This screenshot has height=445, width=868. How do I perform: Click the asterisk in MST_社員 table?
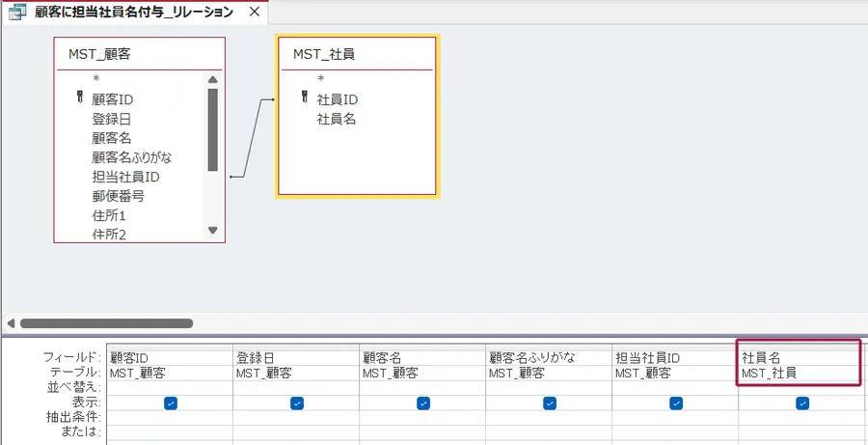(321, 79)
